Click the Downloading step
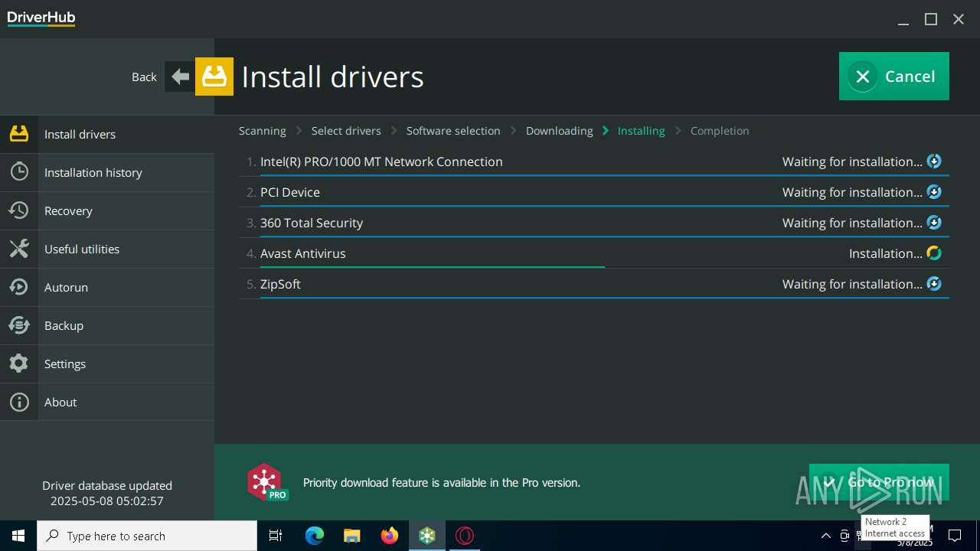980x551 pixels. [x=560, y=131]
